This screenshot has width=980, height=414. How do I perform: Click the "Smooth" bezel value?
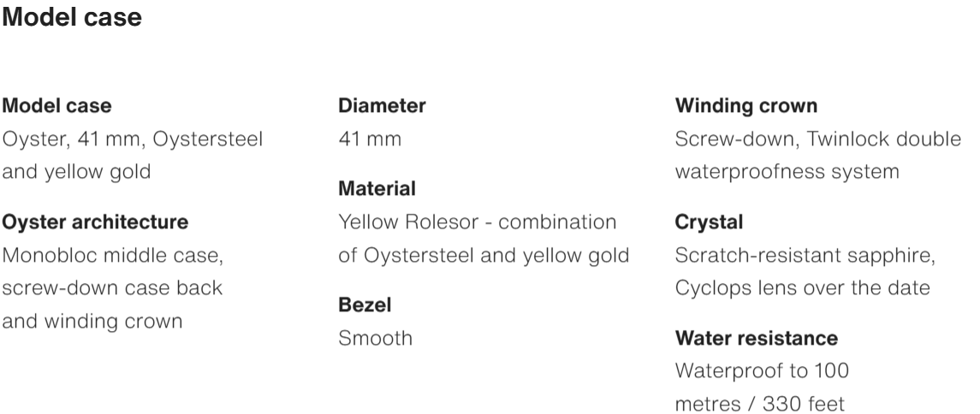tap(375, 338)
